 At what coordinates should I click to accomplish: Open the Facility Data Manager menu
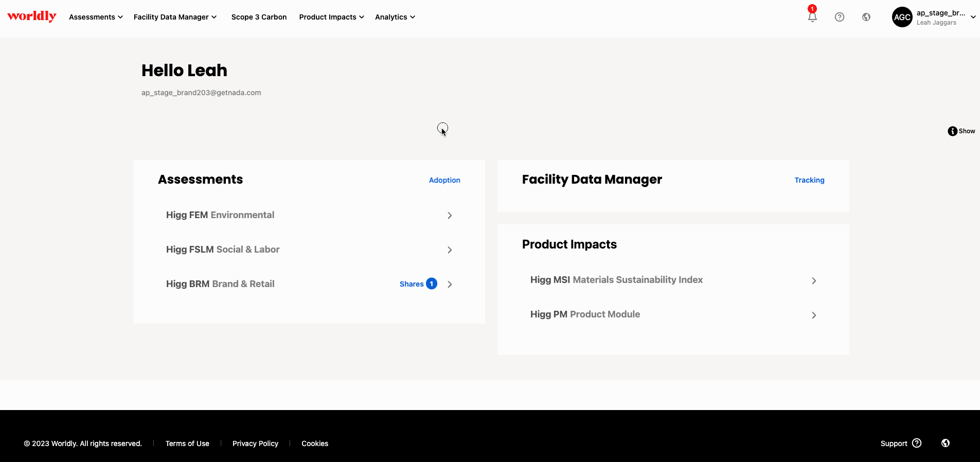pos(175,17)
